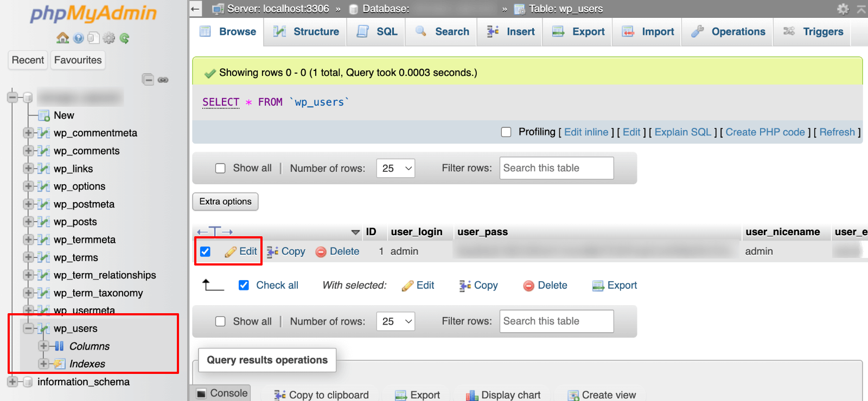Sort by the user_login column header

417,232
